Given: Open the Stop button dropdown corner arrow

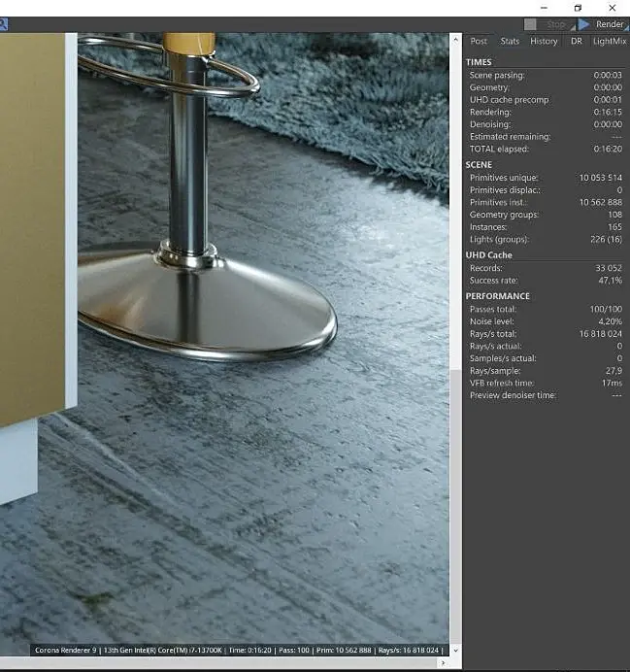Looking at the screenshot, I should pos(573,28).
